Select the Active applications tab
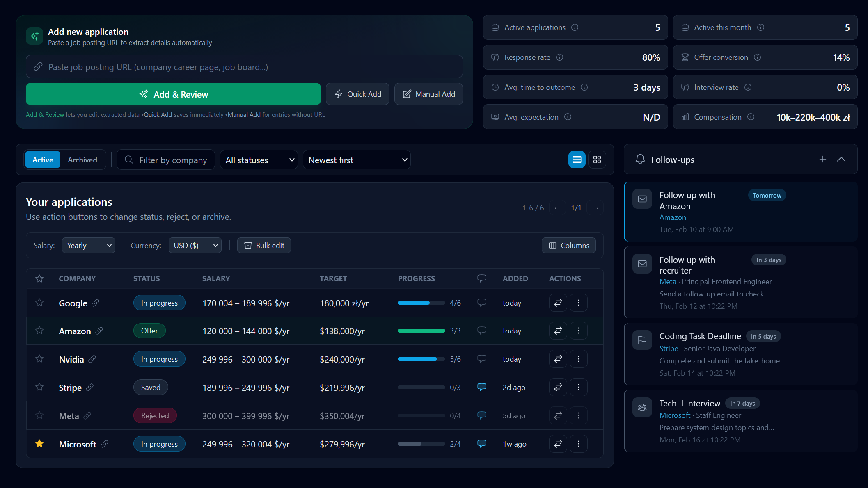This screenshot has width=868, height=488. tap(42, 160)
